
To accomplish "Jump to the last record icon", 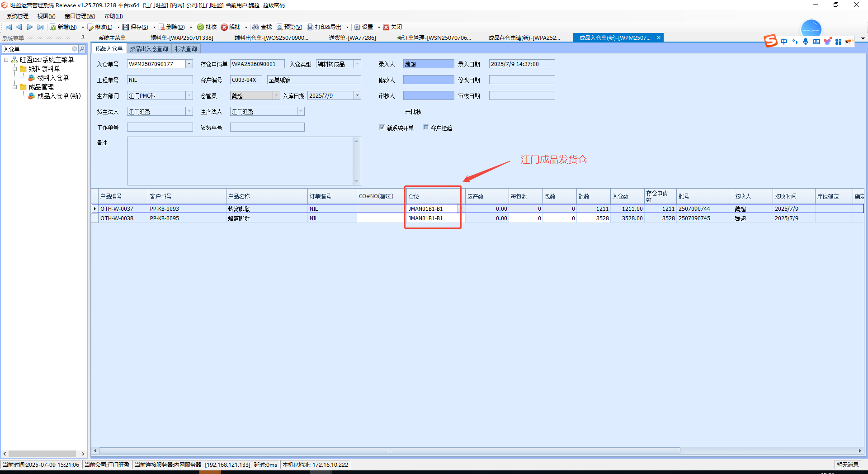I will [x=40, y=27].
